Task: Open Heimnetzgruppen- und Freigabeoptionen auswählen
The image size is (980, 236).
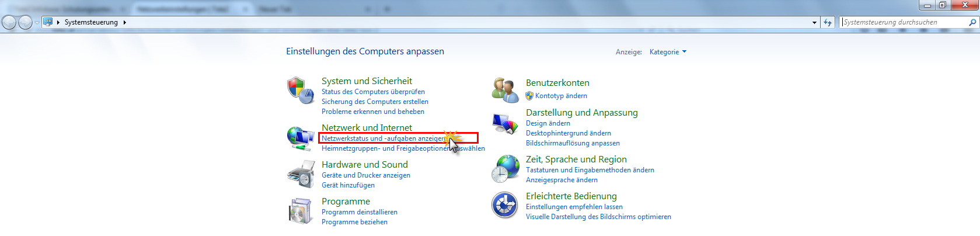Action: coord(403,148)
